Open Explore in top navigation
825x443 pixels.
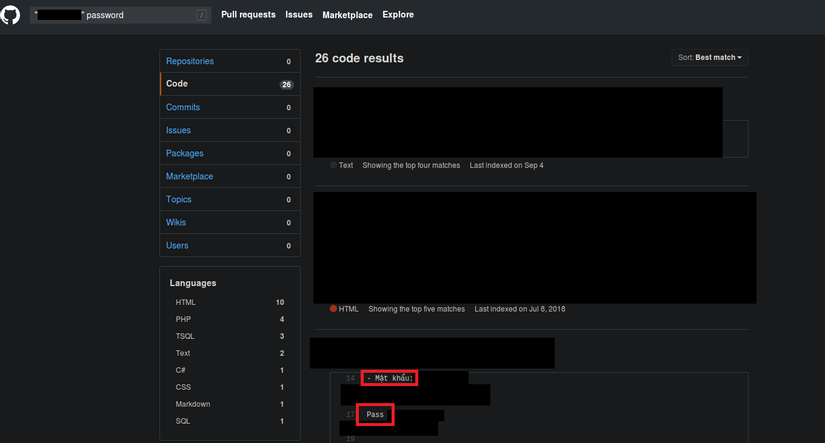(398, 15)
